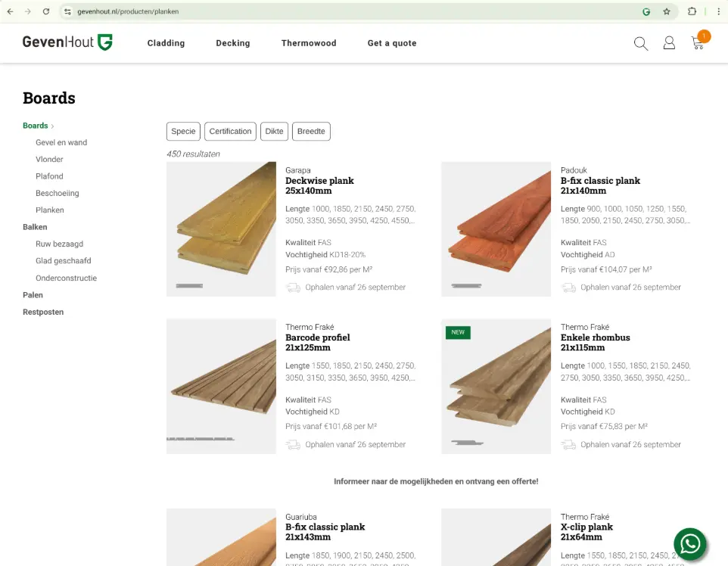
Task: Open the Breedte filter dropdown
Action: [x=311, y=132]
